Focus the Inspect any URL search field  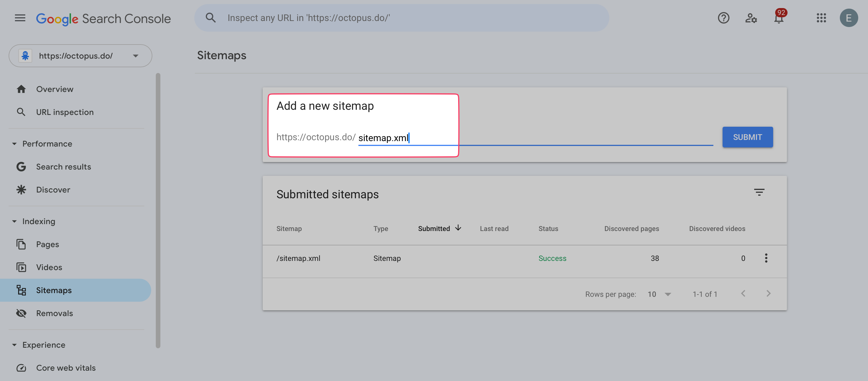coord(401,18)
